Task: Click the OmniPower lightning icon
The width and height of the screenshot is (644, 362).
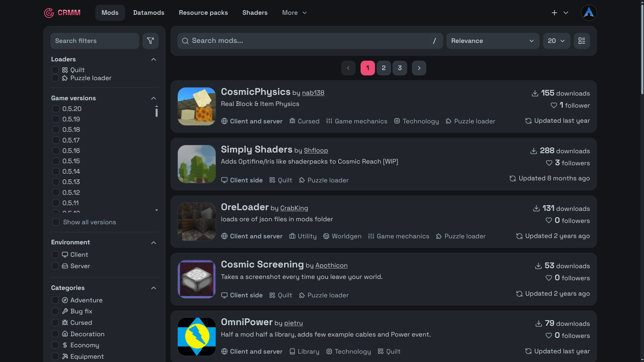Action: click(x=197, y=337)
